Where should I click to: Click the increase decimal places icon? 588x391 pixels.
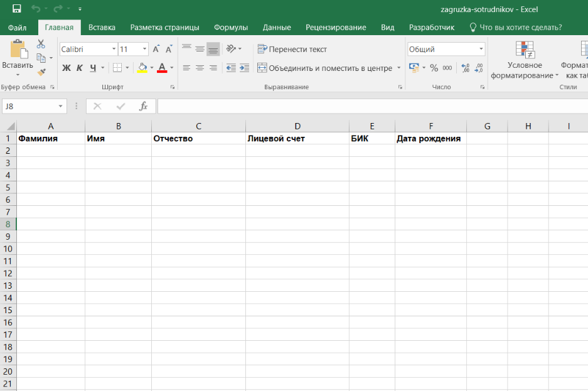pyautogui.click(x=465, y=68)
